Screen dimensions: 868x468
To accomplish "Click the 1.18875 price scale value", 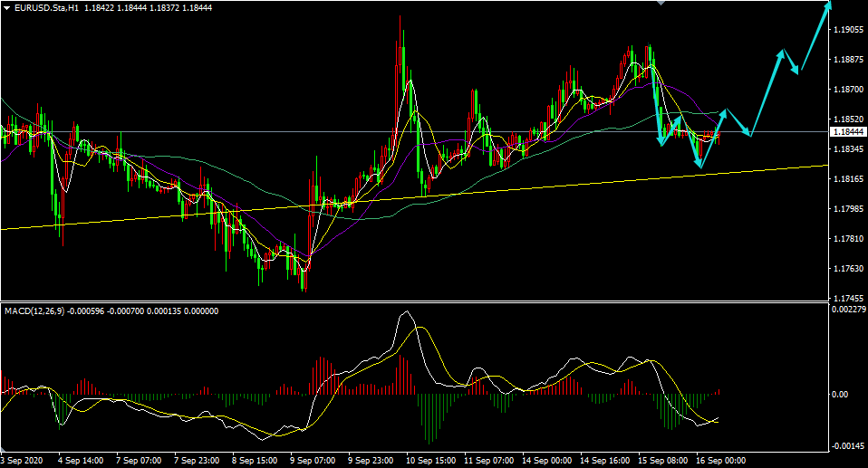I will pyautogui.click(x=849, y=60).
